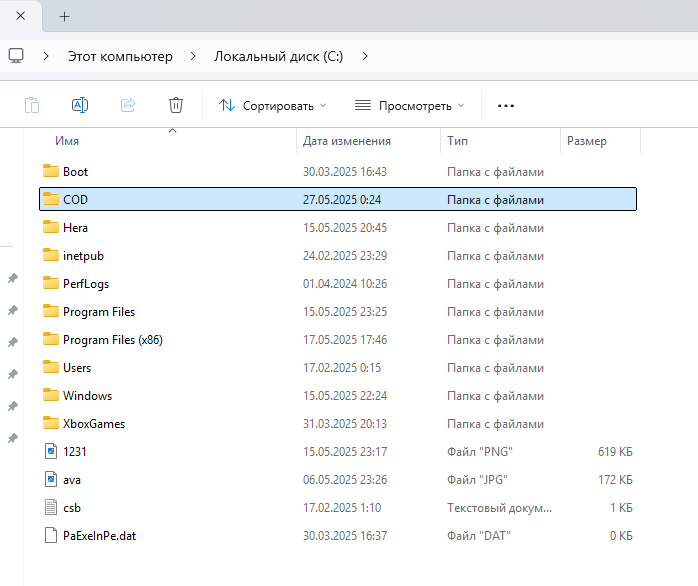This screenshot has height=586, width=698.
Task: Select the 1231 PNG file icon
Action: (x=51, y=452)
